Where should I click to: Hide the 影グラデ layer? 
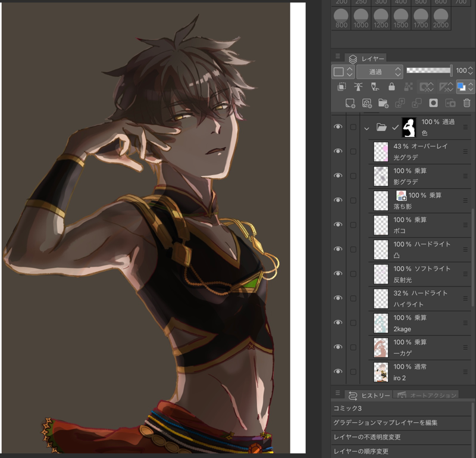(338, 176)
